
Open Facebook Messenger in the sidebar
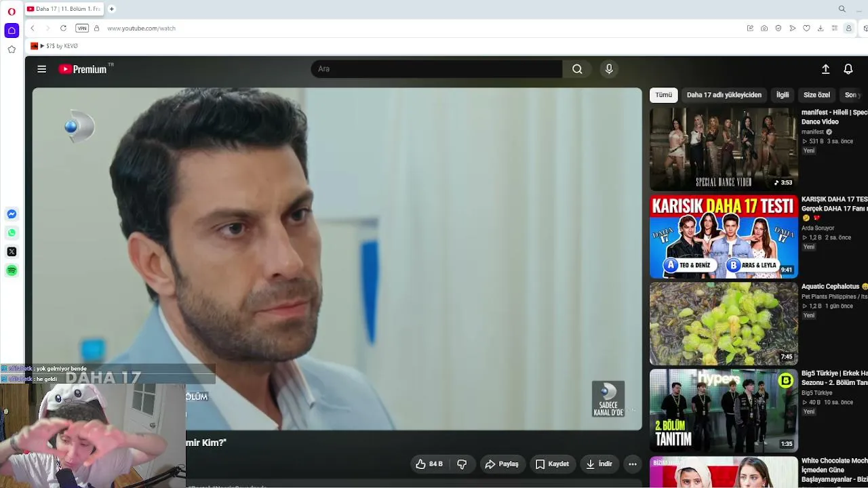[12, 214]
